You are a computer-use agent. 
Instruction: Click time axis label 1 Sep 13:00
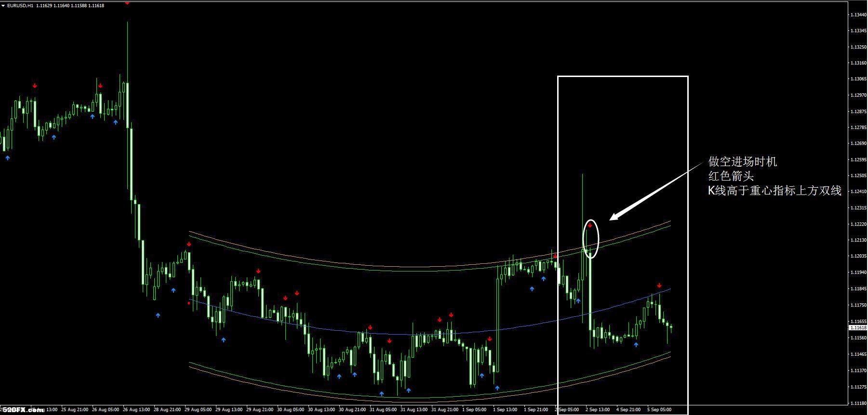coord(505,410)
